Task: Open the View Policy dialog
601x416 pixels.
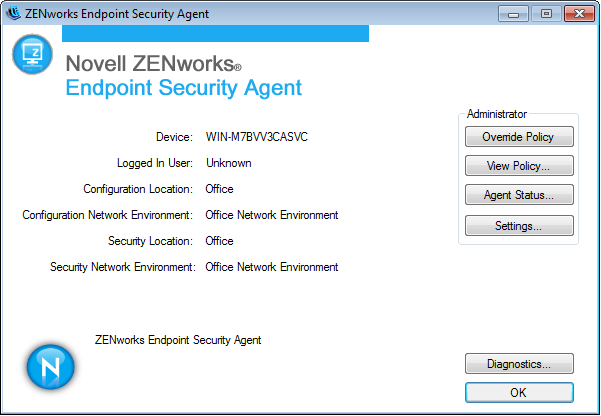Action: coord(518,166)
